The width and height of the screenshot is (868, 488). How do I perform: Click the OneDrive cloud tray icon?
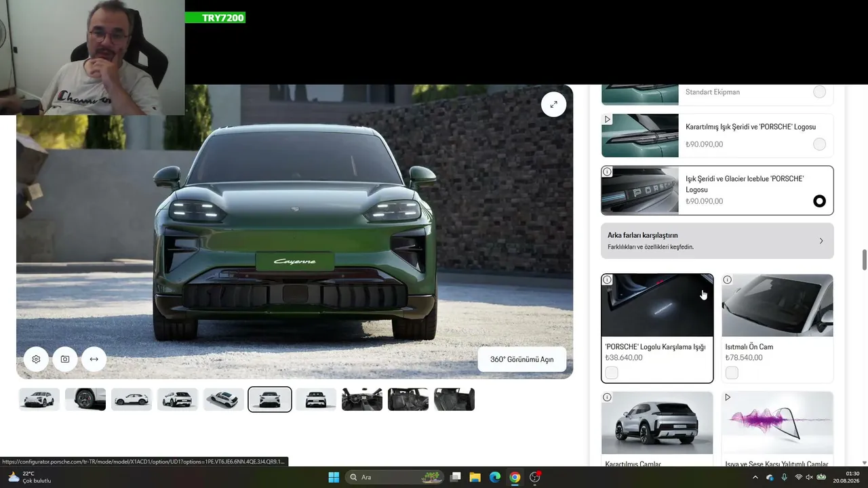(x=770, y=477)
